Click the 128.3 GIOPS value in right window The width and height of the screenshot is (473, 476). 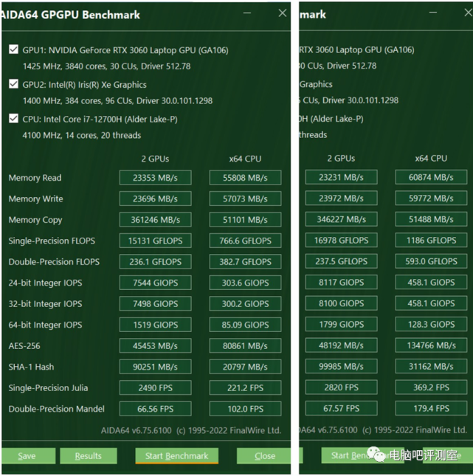click(431, 324)
